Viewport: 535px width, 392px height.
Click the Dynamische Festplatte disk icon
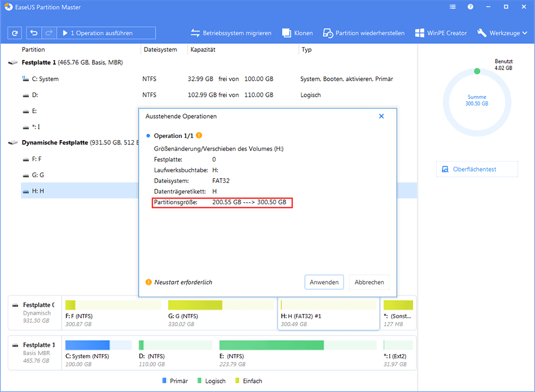[13, 143]
